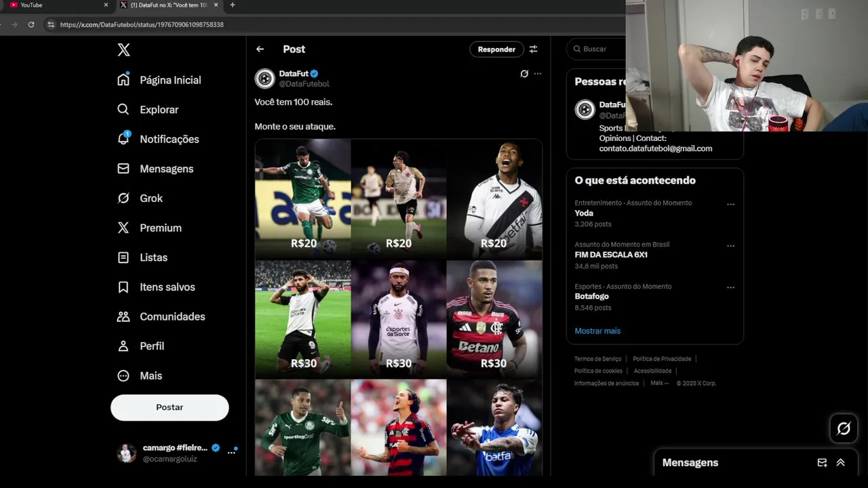868x488 pixels.
Task: Open the Política de cookies link
Action: [x=598, y=371]
